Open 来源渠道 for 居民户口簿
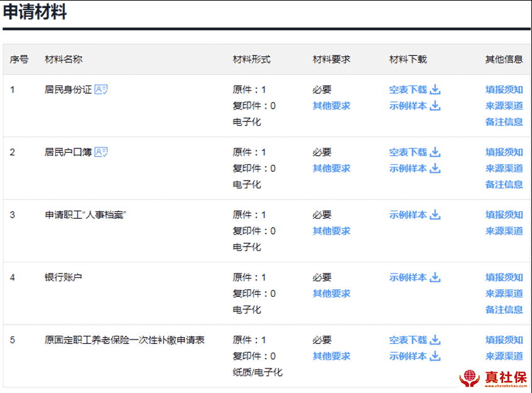 pos(504,168)
